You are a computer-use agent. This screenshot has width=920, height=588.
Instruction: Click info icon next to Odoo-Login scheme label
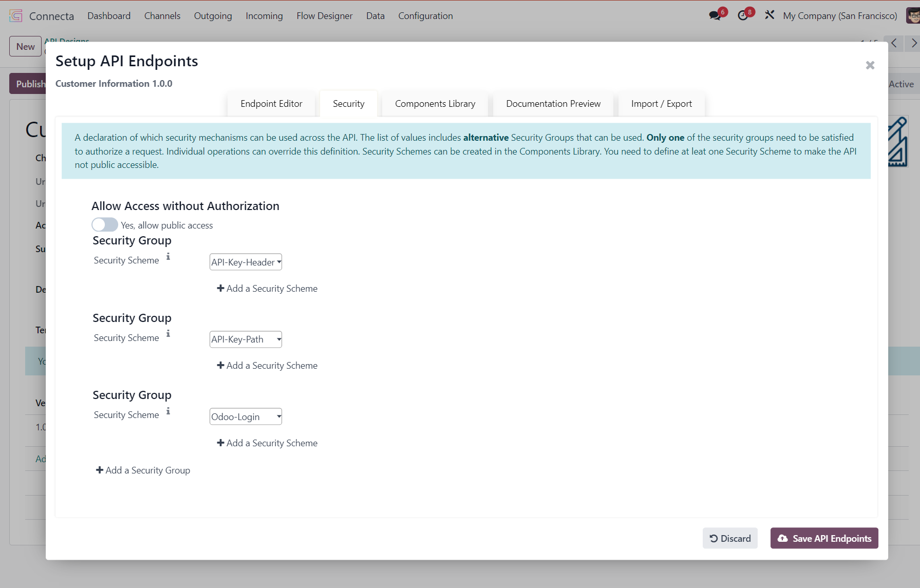(168, 411)
